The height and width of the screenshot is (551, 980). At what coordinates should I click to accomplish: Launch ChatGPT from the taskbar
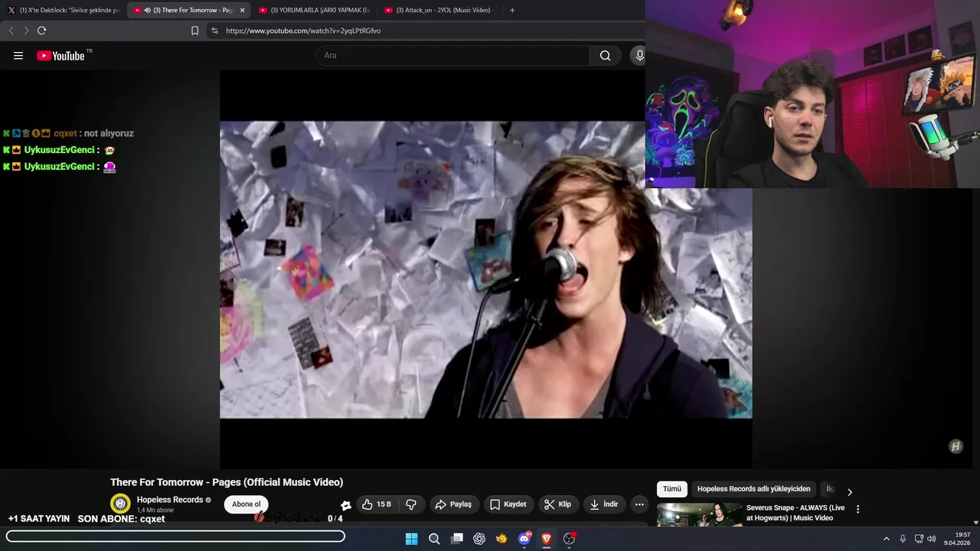(x=479, y=539)
